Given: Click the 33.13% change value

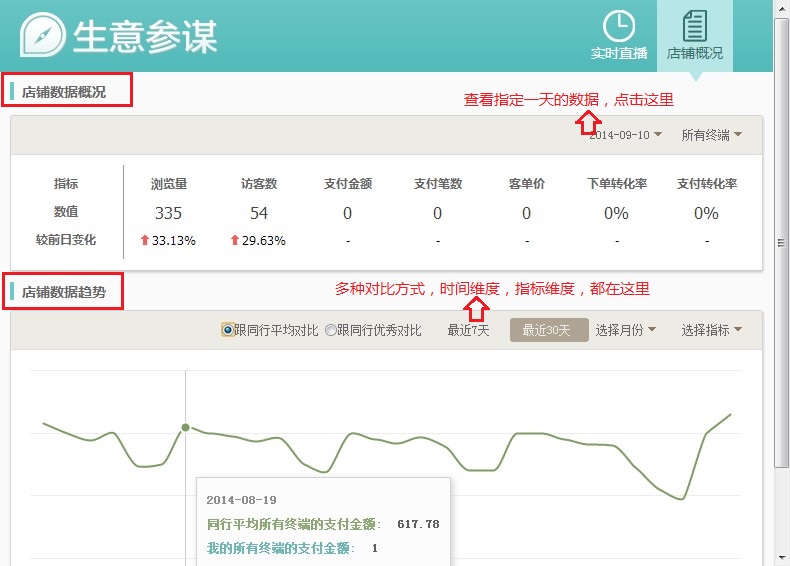Looking at the screenshot, I should tap(173, 240).
